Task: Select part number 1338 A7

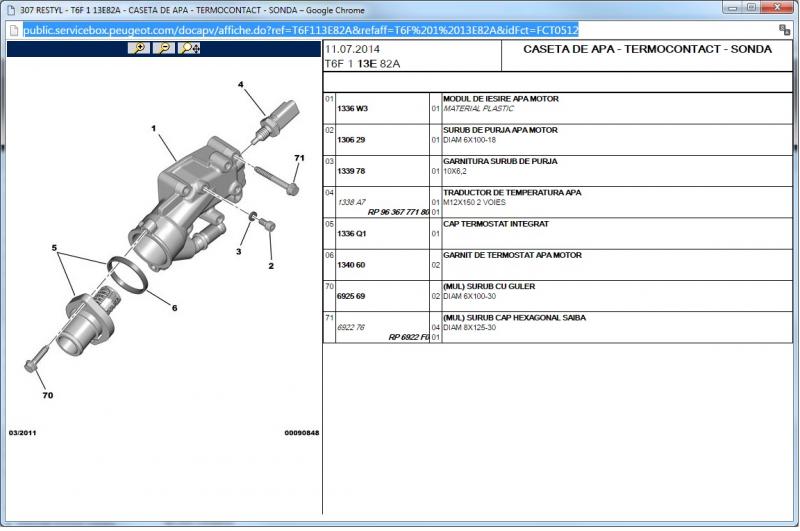Action: pyautogui.click(x=352, y=202)
